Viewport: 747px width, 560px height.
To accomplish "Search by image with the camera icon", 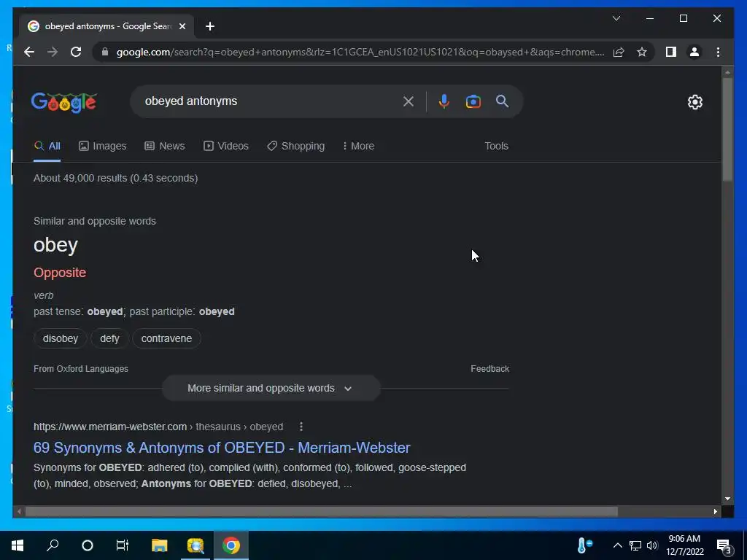I will coord(473,101).
